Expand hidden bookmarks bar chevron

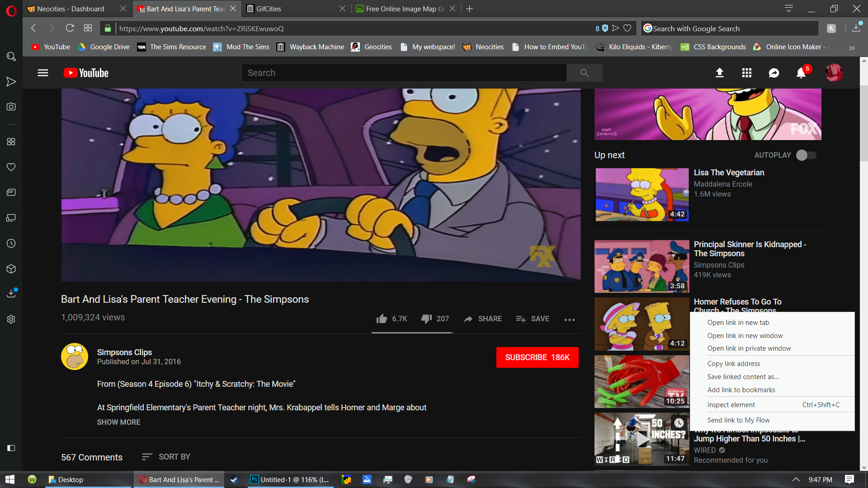click(x=852, y=47)
